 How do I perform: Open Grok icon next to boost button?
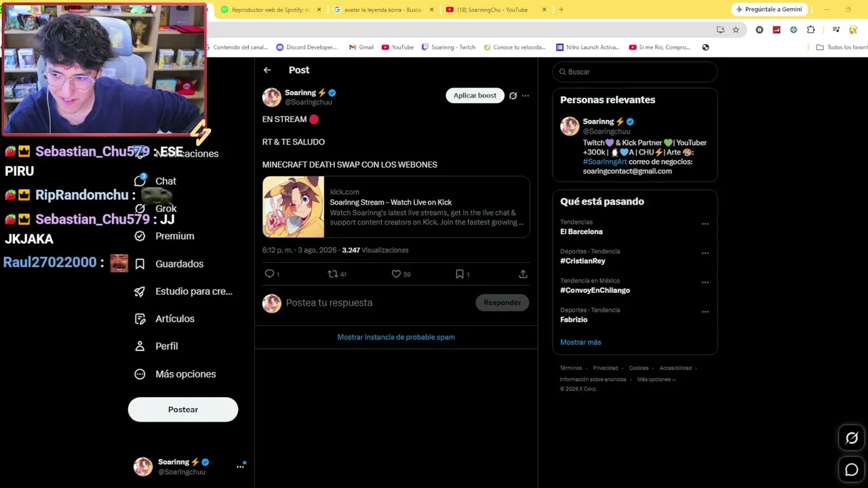513,96
